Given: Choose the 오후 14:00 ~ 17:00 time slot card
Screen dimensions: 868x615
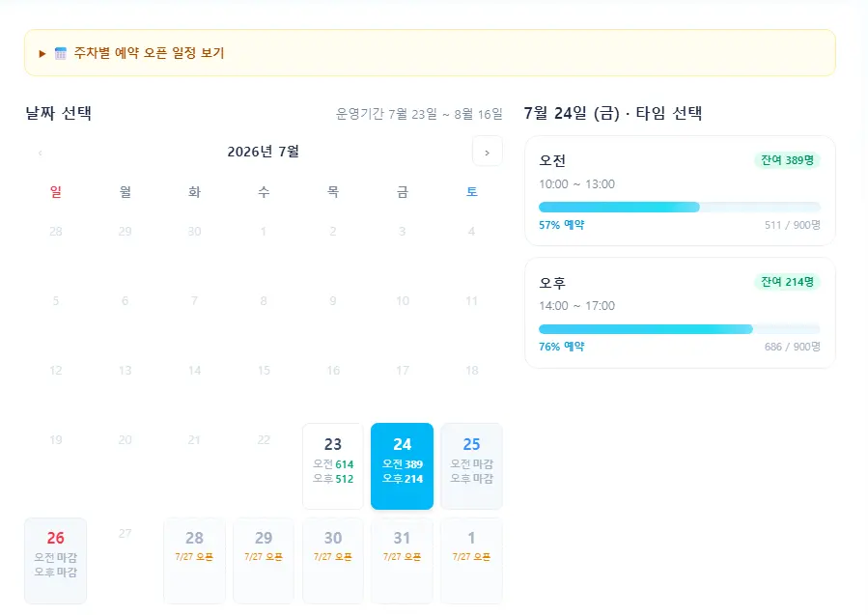Looking at the screenshot, I should pos(680,313).
